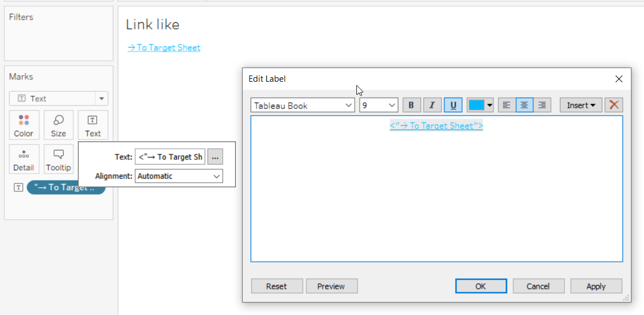
Task: Open the Insert menu
Action: tap(581, 105)
